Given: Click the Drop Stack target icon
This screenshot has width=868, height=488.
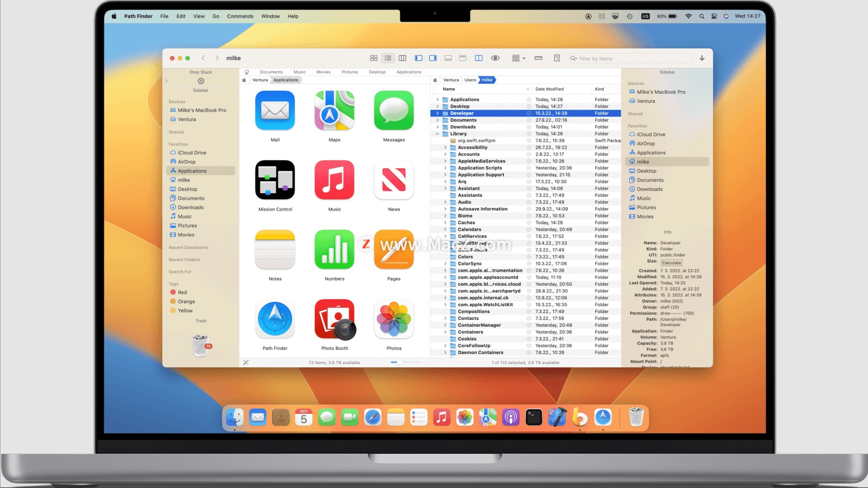Looking at the screenshot, I should (201, 81).
